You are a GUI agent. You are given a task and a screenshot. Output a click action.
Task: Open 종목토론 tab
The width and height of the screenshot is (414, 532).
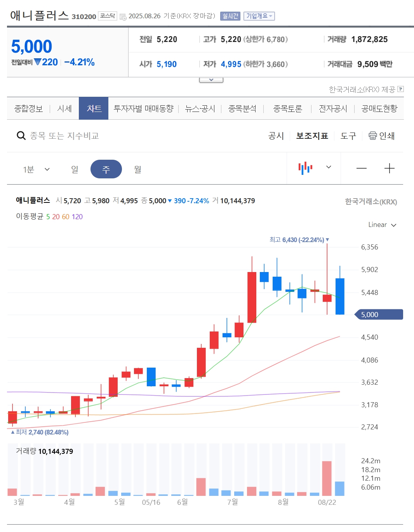[x=288, y=108]
